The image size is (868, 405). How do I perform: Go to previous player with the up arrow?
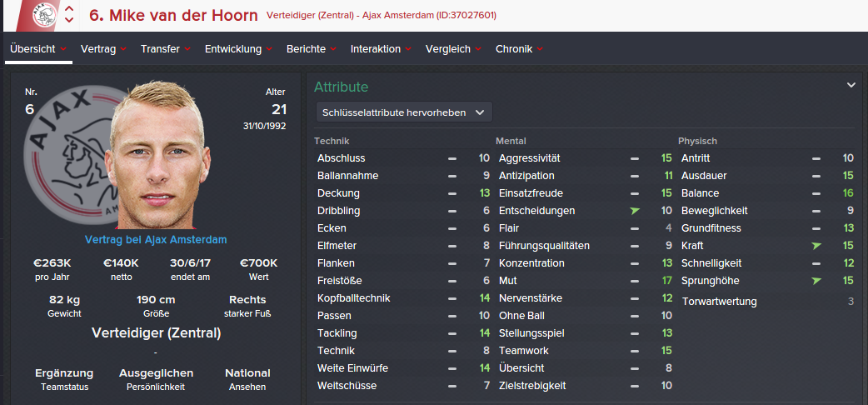[69, 9]
